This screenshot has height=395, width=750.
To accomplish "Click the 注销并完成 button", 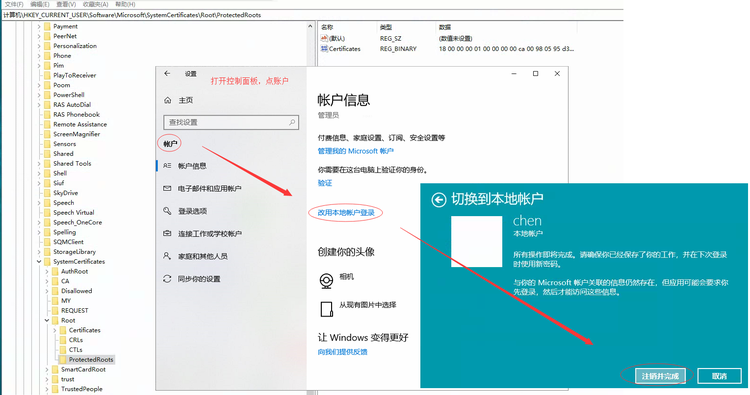I will (660, 376).
